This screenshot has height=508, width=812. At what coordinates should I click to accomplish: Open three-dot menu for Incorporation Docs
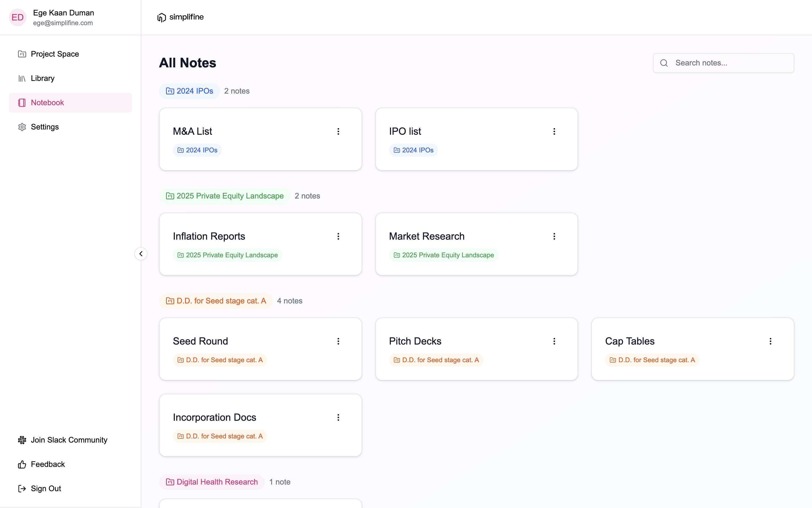click(x=338, y=417)
